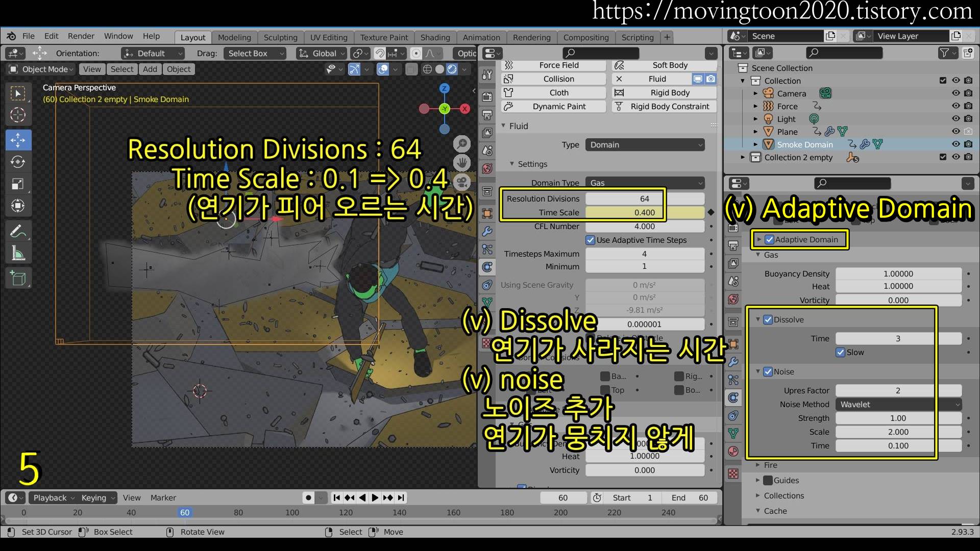Image resolution: width=980 pixels, height=551 pixels.
Task: Hide Camera in viewport via eye icon
Action: (956, 93)
